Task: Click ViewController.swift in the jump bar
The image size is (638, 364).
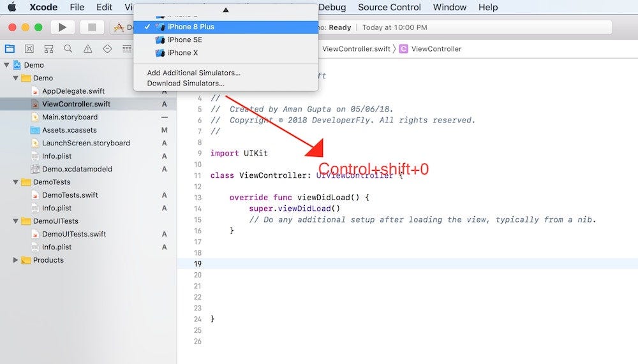Action: [356, 49]
